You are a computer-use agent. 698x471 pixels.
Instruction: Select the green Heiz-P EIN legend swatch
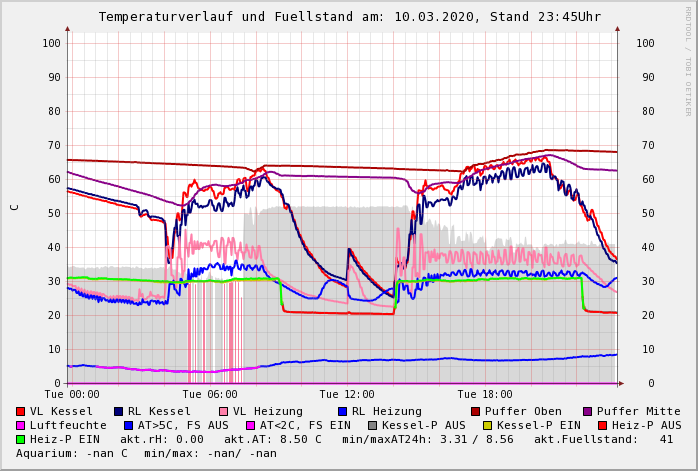(x=21, y=439)
